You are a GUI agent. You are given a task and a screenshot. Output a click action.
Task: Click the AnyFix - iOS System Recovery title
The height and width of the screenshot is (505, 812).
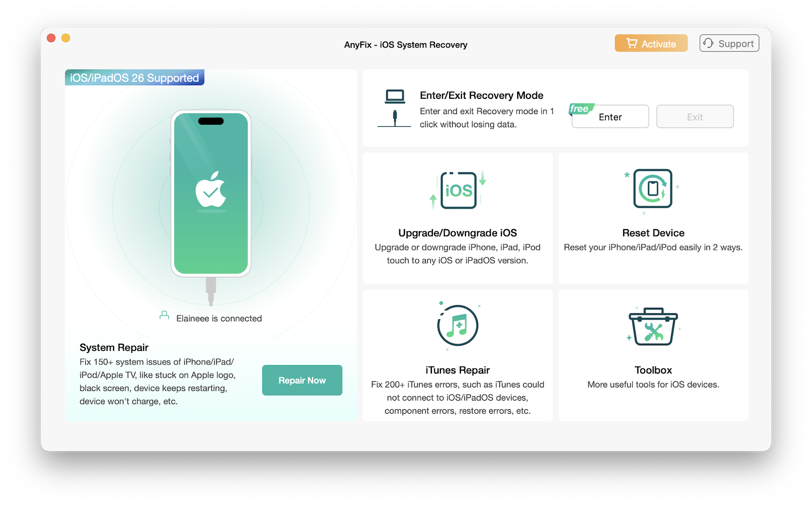[x=406, y=45]
